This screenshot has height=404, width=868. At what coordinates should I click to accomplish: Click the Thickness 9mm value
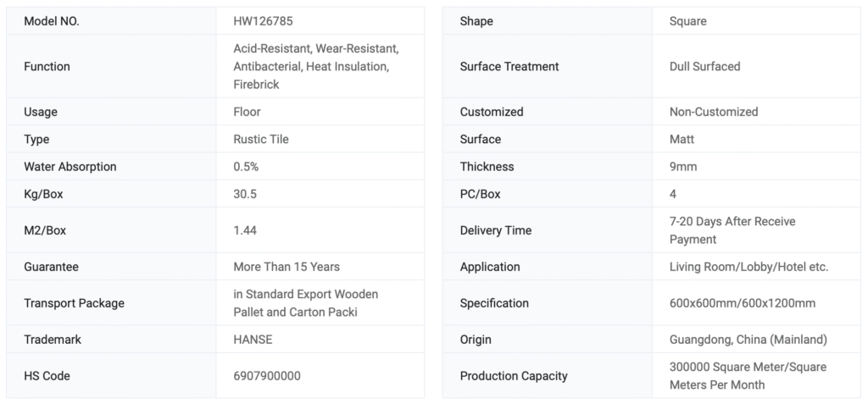pyautogui.click(x=683, y=167)
